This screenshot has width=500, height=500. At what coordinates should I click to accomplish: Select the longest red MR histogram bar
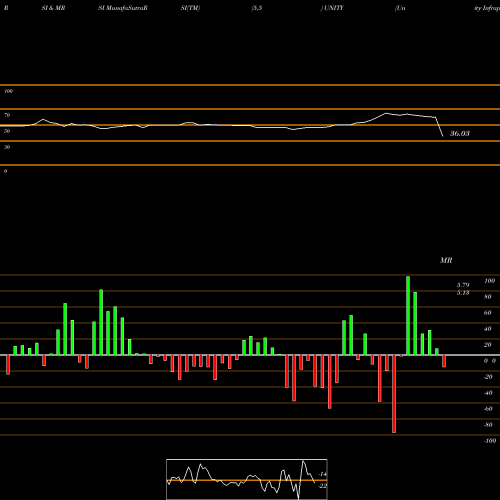point(394,394)
